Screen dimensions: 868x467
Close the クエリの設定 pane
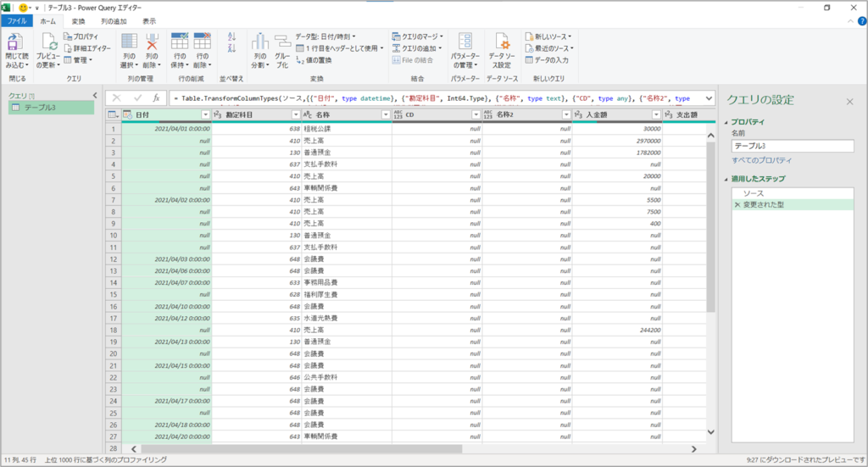coord(849,101)
